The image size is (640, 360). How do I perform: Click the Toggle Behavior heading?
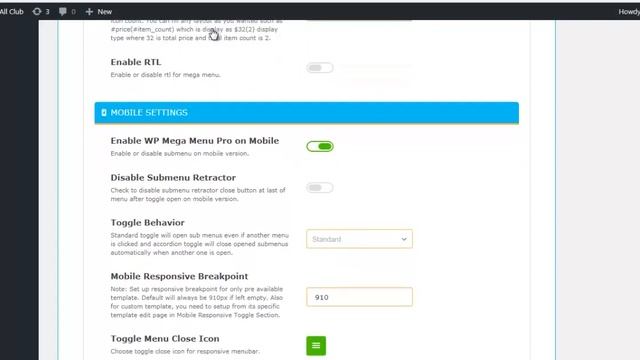[147, 222]
